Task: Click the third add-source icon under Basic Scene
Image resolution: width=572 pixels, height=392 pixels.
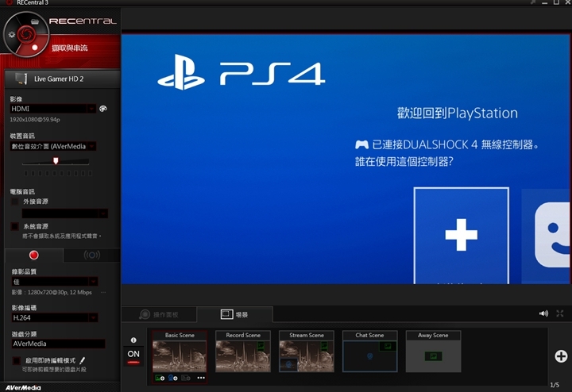Action: coord(186,378)
